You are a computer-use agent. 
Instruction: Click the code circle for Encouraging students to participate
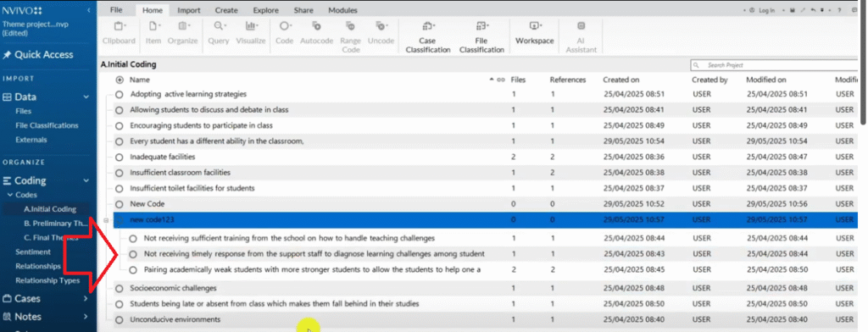[x=119, y=125]
